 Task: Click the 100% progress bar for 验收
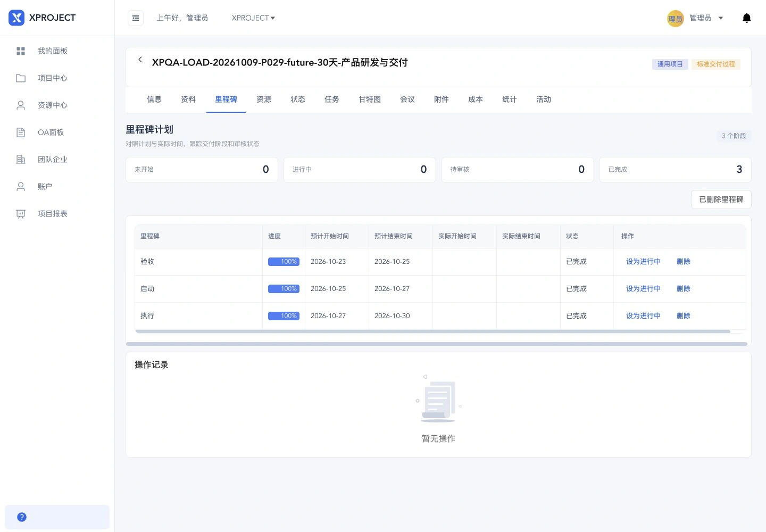[x=284, y=262]
